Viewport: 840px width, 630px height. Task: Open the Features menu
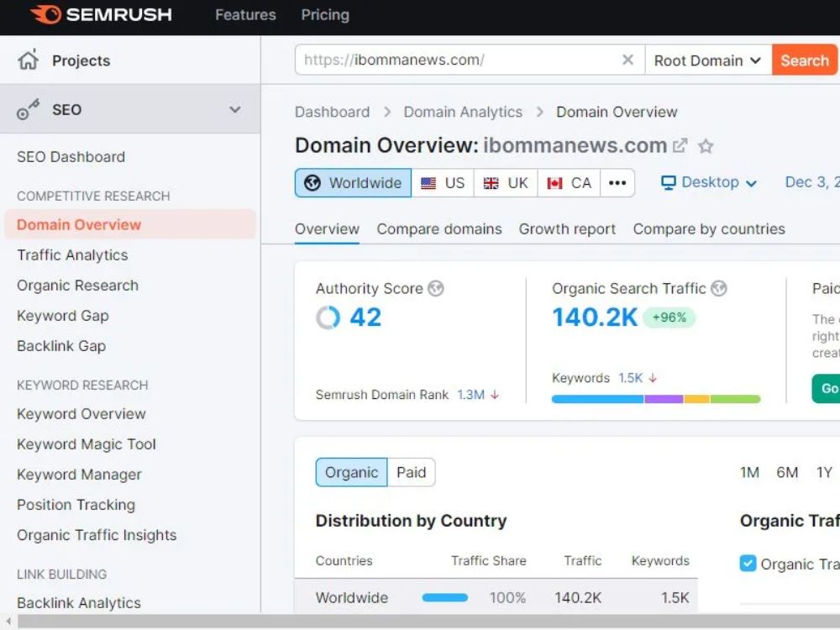click(245, 14)
